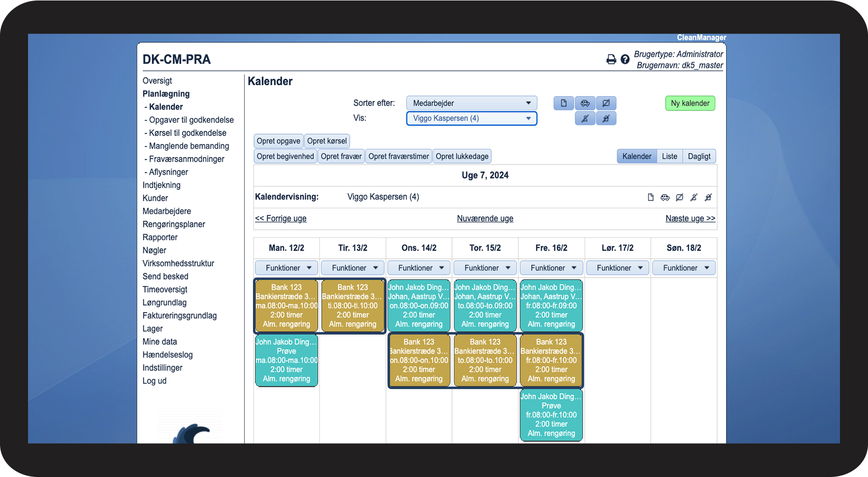Click the blue crossed-out square filter button

click(606, 103)
